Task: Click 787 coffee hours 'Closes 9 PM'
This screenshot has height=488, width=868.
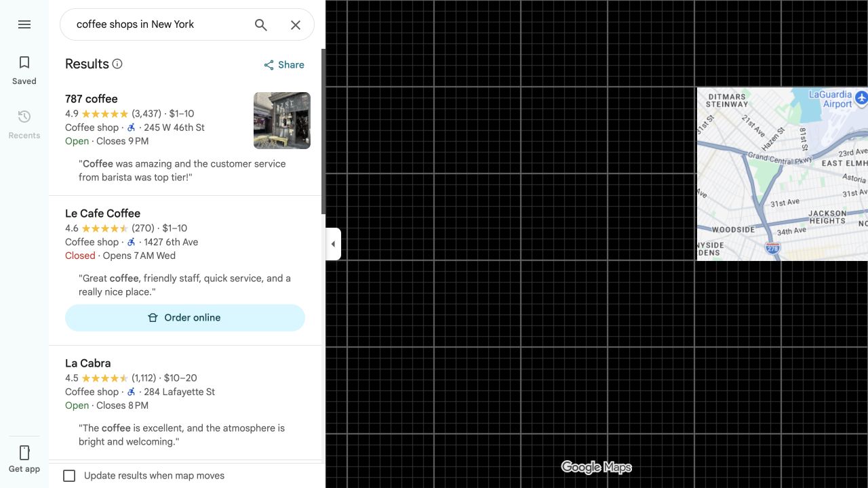Action: pos(122,141)
